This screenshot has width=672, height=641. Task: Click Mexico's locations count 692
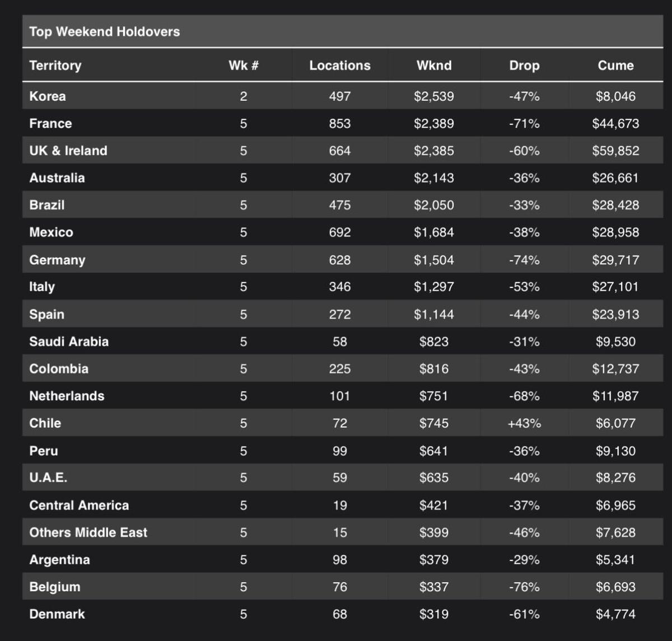[340, 232]
